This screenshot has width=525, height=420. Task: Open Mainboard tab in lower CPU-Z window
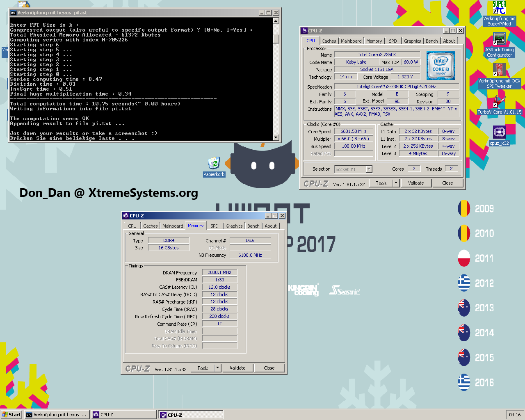[x=173, y=226]
